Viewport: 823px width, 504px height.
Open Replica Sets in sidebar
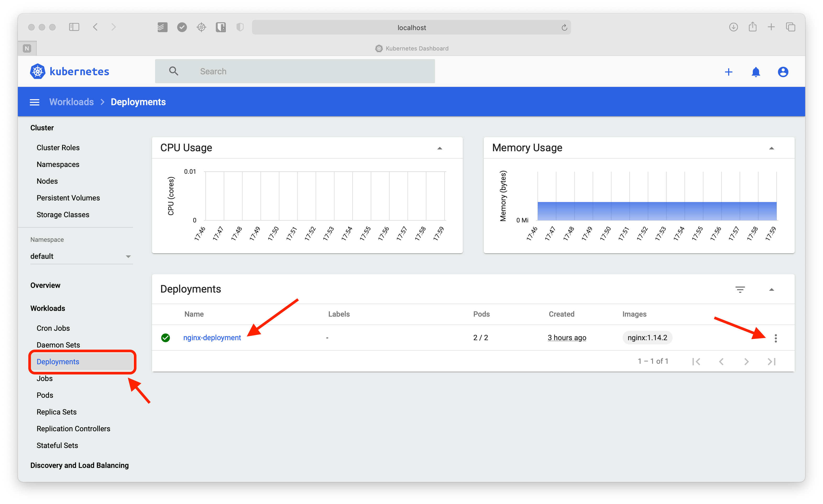tap(57, 412)
